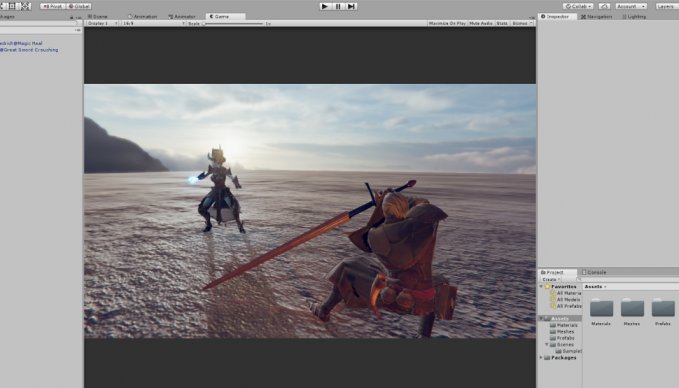This screenshot has width=679, height=388.
Task: Adjust the Game view Scale slider
Action: (234, 23)
